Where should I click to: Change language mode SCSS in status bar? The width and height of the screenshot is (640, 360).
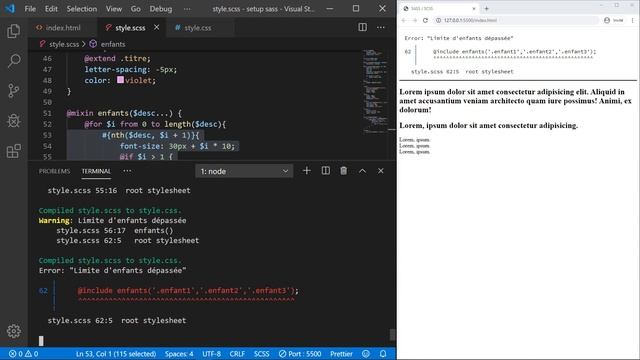(262, 354)
